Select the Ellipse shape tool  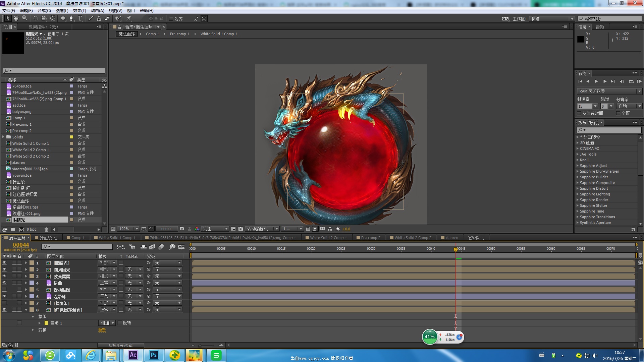(x=63, y=18)
